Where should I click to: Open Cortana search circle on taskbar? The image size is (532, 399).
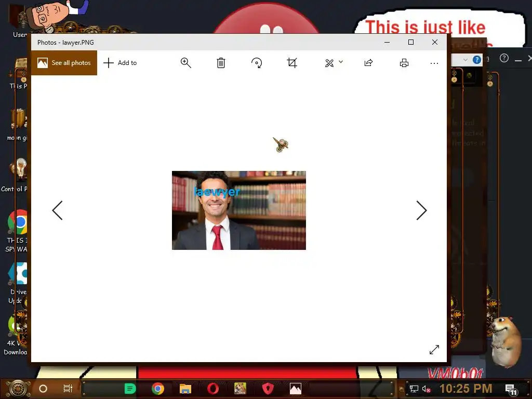click(43, 389)
